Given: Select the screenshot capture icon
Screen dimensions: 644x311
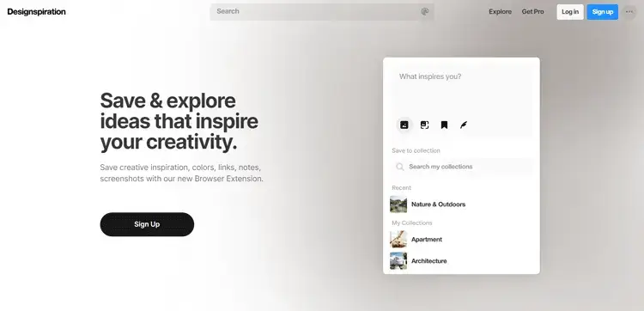Looking at the screenshot, I should pyautogui.click(x=425, y=125).
